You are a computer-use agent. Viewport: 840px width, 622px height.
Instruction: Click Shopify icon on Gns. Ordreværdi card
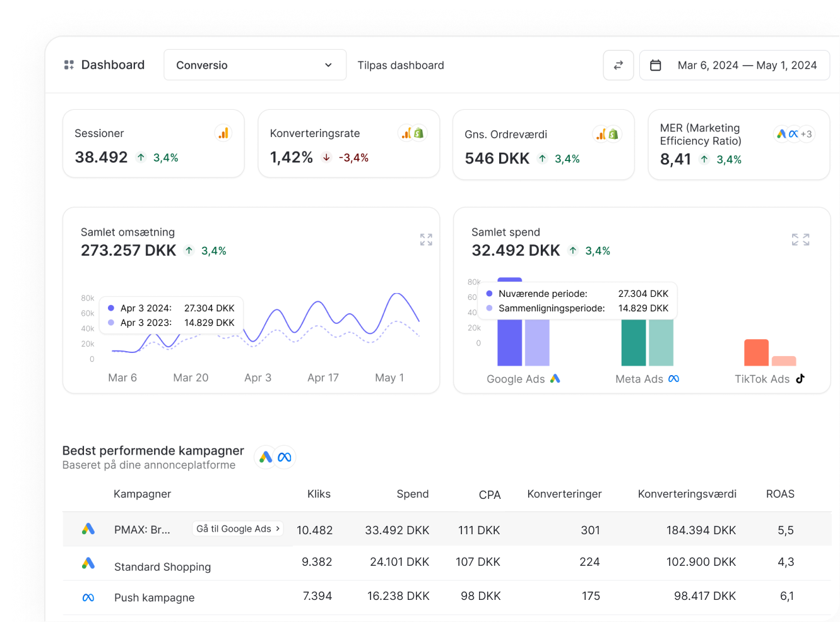pyautogui.click(x=613, y=135)
